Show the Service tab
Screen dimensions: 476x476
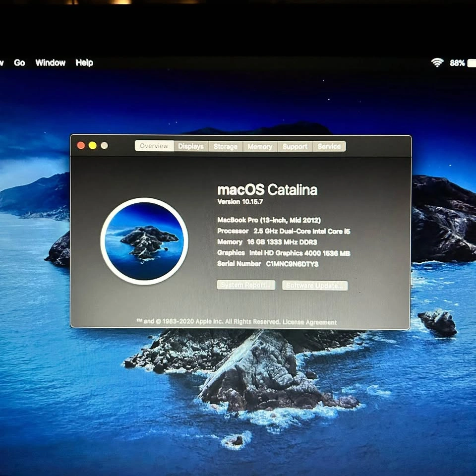tap(329, 146)
